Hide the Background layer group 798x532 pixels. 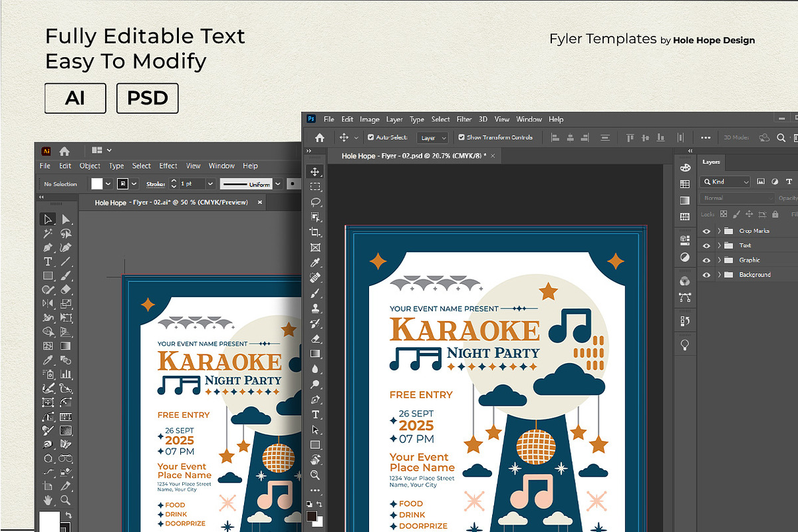706,275
